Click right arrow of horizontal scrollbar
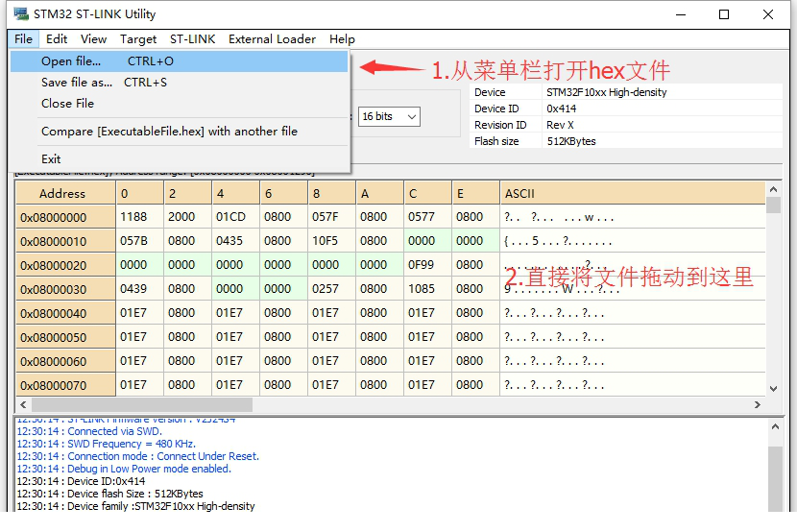The height and width of the screenshot is (532, 797). coord(758,404)
